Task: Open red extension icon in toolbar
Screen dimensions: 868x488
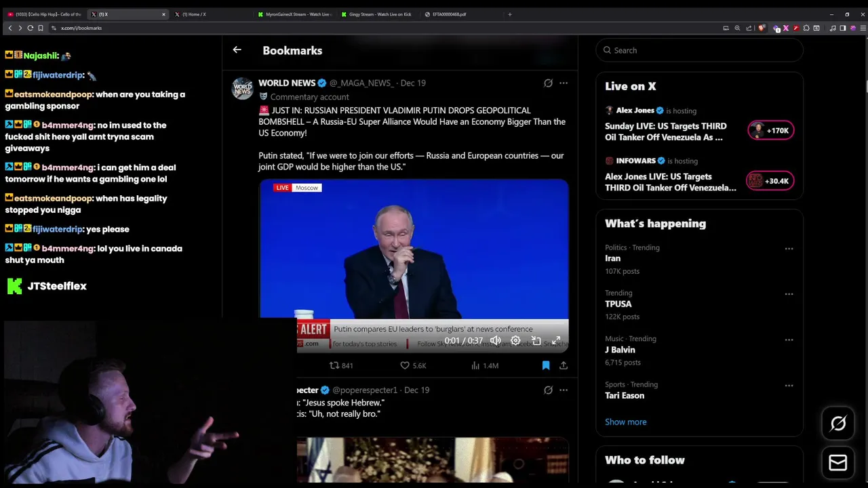Action: 796,28
